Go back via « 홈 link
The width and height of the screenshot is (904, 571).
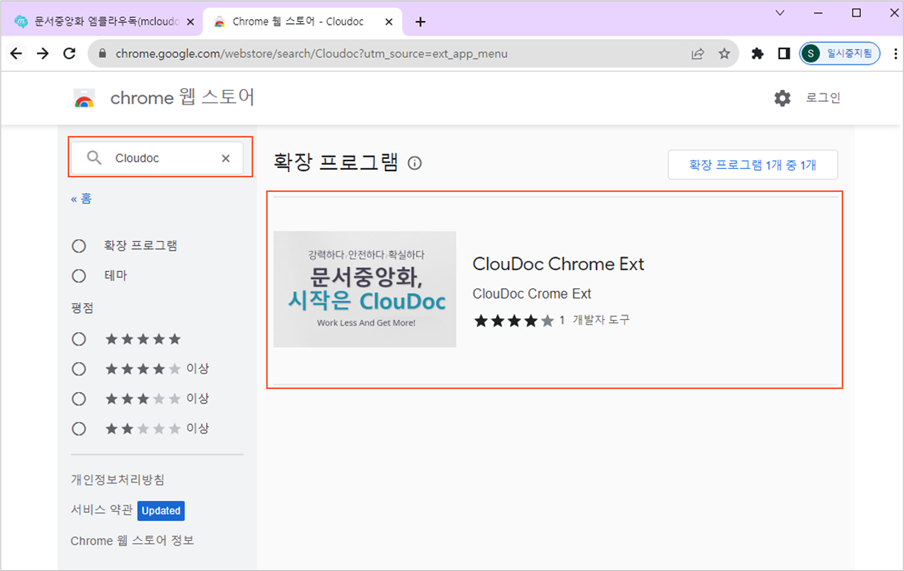[x=81, y=199]
